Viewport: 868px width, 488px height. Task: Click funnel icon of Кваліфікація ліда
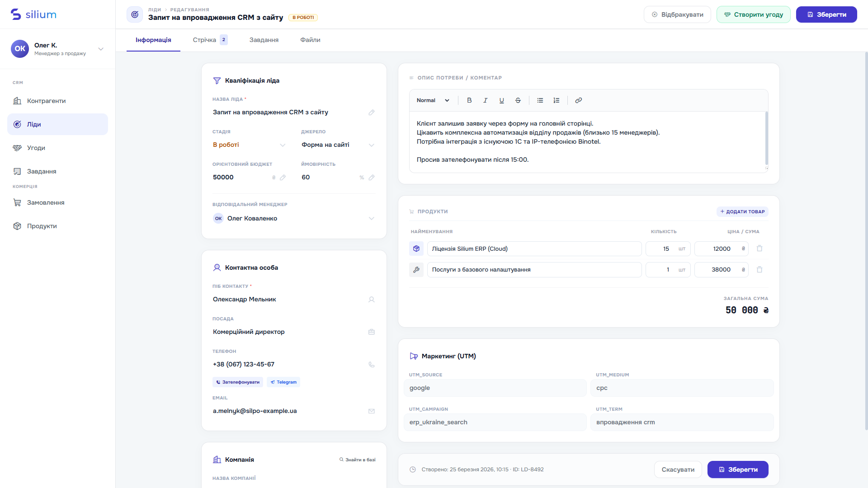pos(217,80)
